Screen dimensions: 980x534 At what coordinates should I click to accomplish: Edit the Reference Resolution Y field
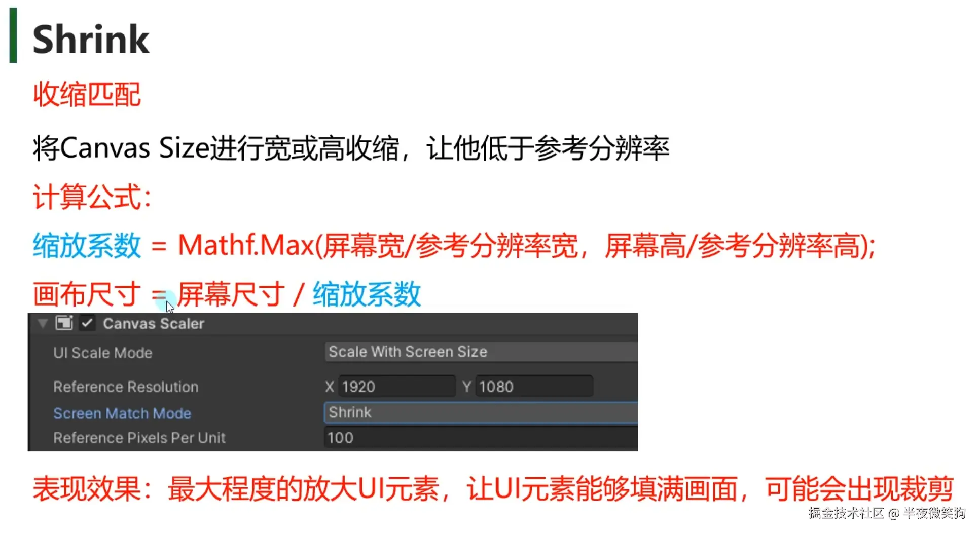pyautogui.click(x=534, y=387)
